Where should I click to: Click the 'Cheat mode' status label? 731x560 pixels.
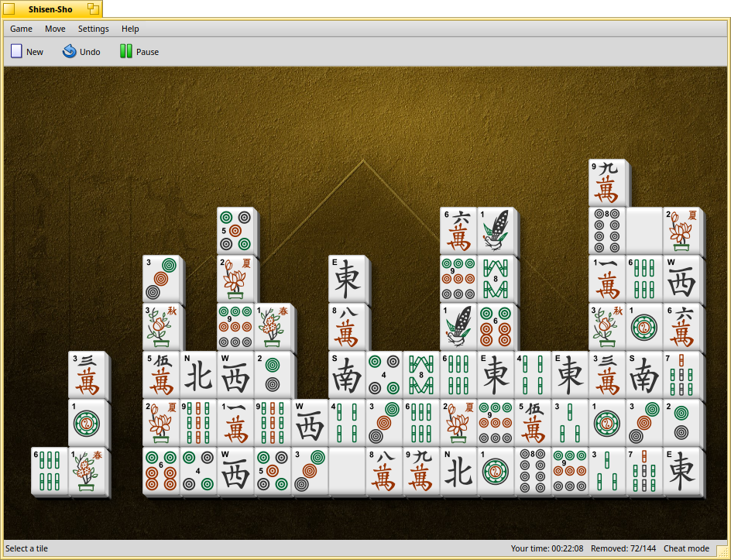tap(686, 548)
